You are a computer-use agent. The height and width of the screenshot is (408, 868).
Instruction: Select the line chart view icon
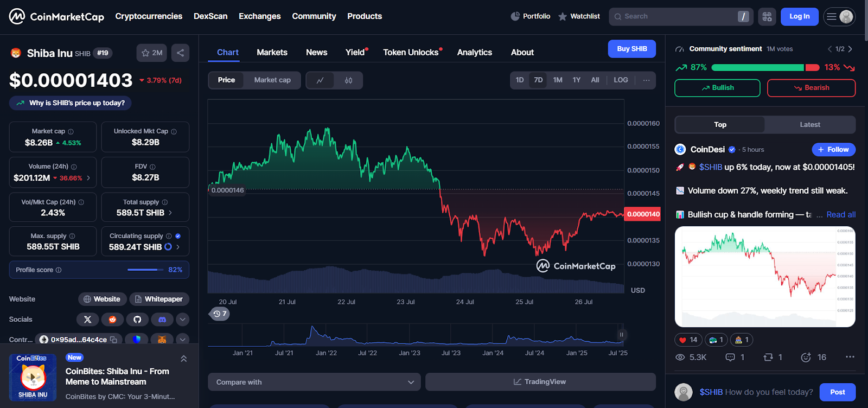click(x=320, y=80)
